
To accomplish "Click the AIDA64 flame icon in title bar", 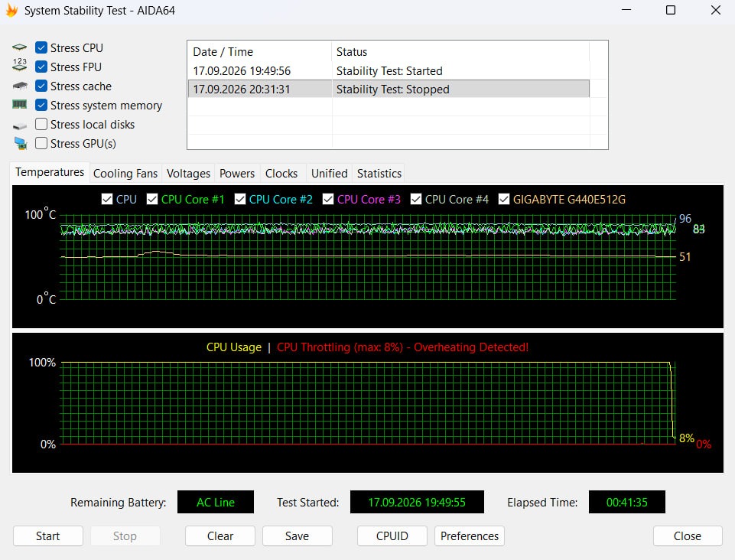I will click(x=11, y=10).
